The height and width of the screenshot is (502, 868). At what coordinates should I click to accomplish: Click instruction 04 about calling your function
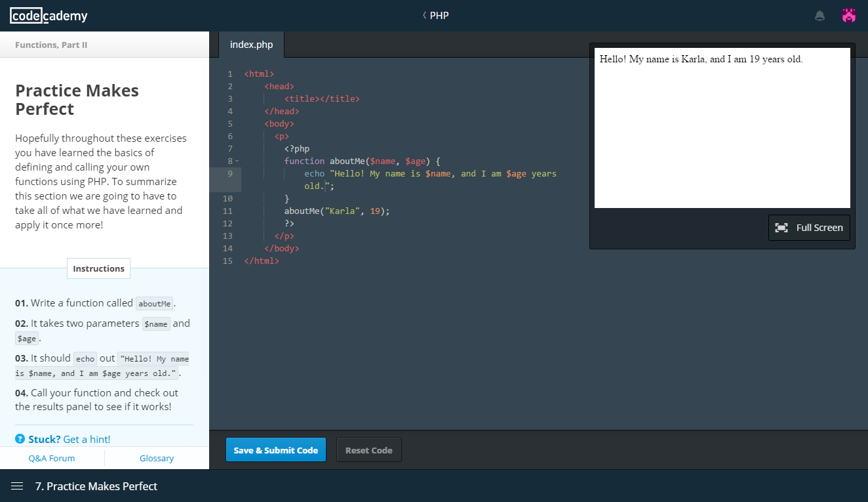tap(96, 400)
